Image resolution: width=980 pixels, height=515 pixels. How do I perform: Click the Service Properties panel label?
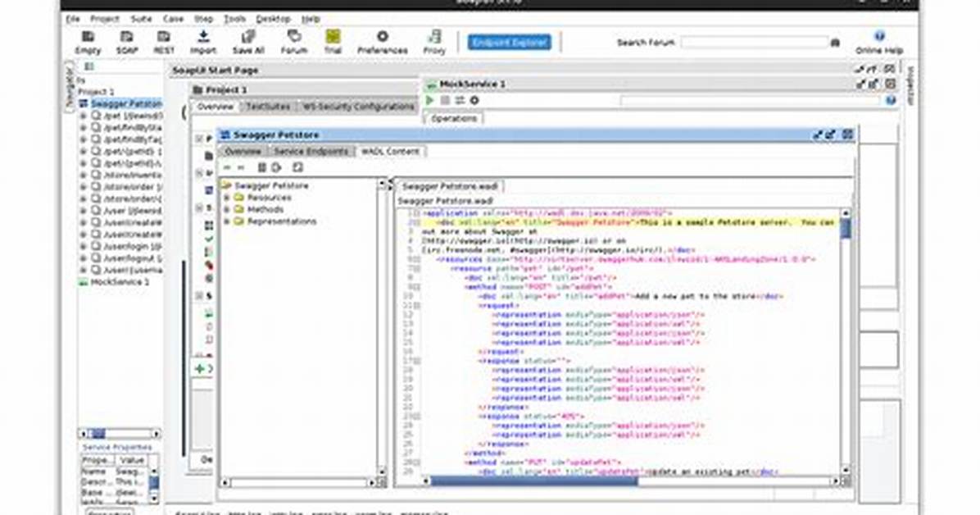117,448
